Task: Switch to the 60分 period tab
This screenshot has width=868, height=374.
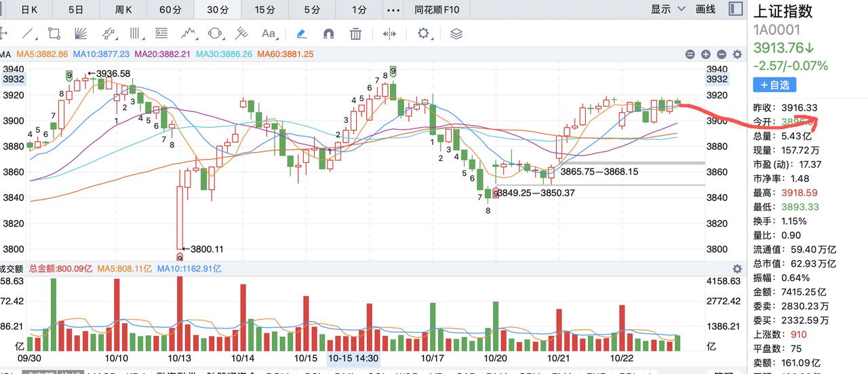Action: tap(170, 10)
